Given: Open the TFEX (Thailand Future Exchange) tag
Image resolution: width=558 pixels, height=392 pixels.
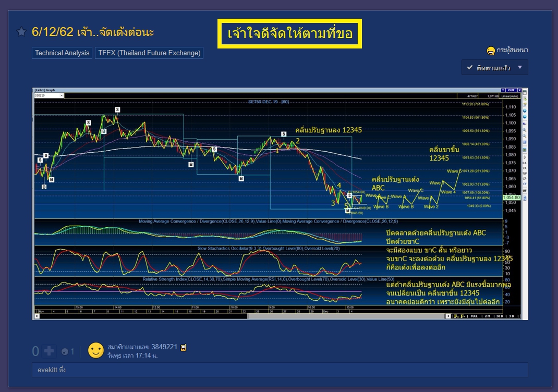Looking at the screenshot, I should tap(149, 53).
